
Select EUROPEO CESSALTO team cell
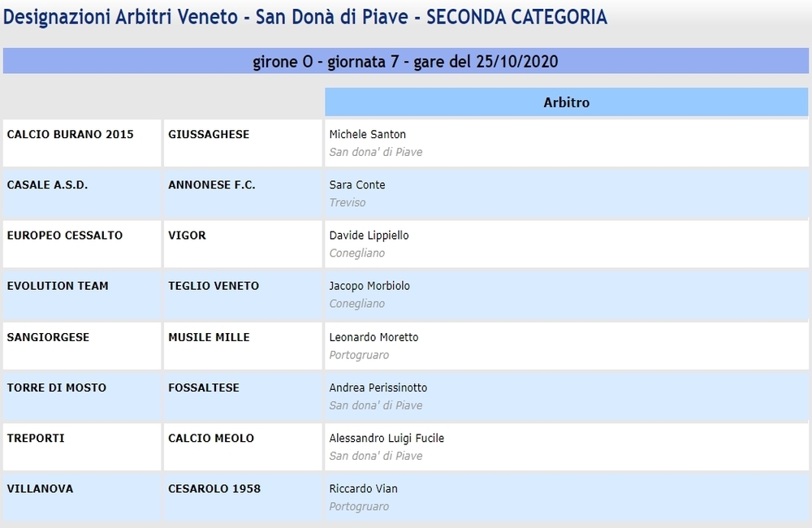[x=82, y=244]
